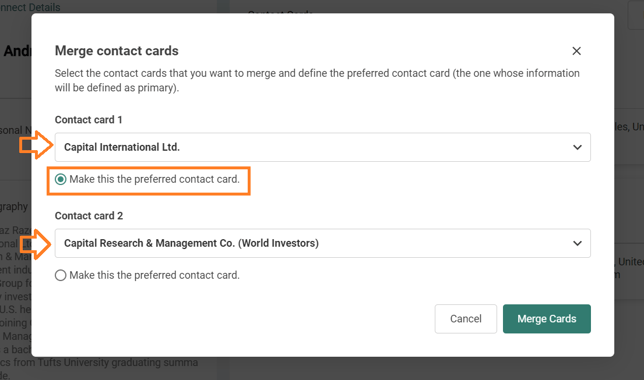Screen dimensions: 644x380
Task: Close the Merge contact cards dialog
Action: coord(576,51)
